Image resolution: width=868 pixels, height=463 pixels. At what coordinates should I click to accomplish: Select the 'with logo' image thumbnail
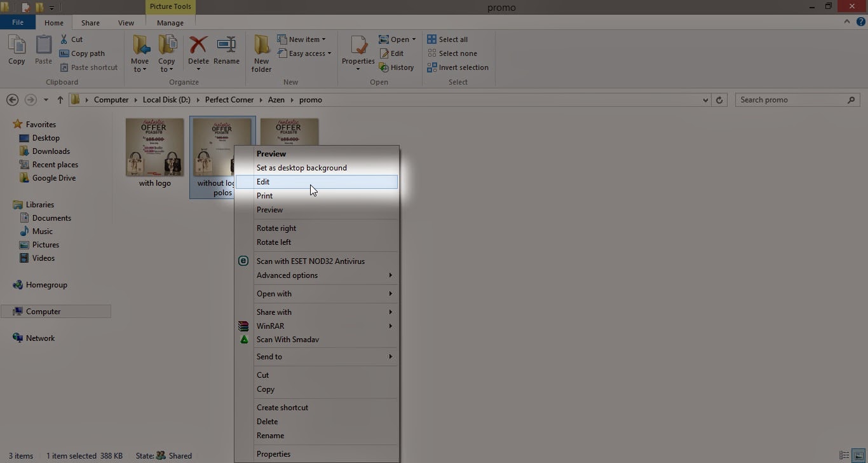tap(155, 148)
